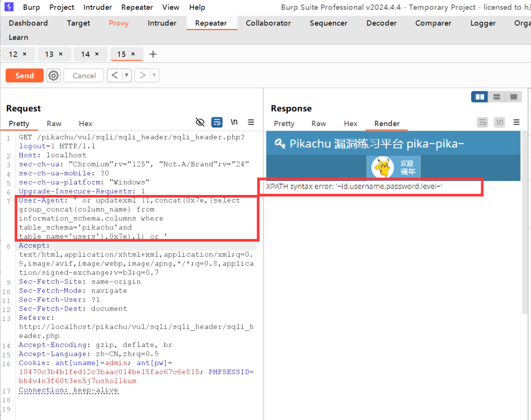The image size is (531, 420).
Task: Select top-bottom layout view
Action: (496, 97)
